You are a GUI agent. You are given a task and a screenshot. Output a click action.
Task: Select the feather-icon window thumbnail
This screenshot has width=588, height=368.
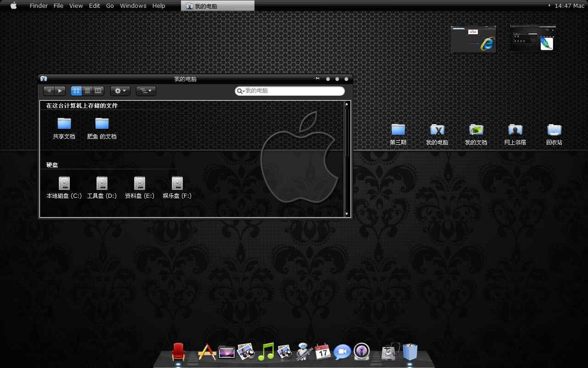click(x=533, y=38)
